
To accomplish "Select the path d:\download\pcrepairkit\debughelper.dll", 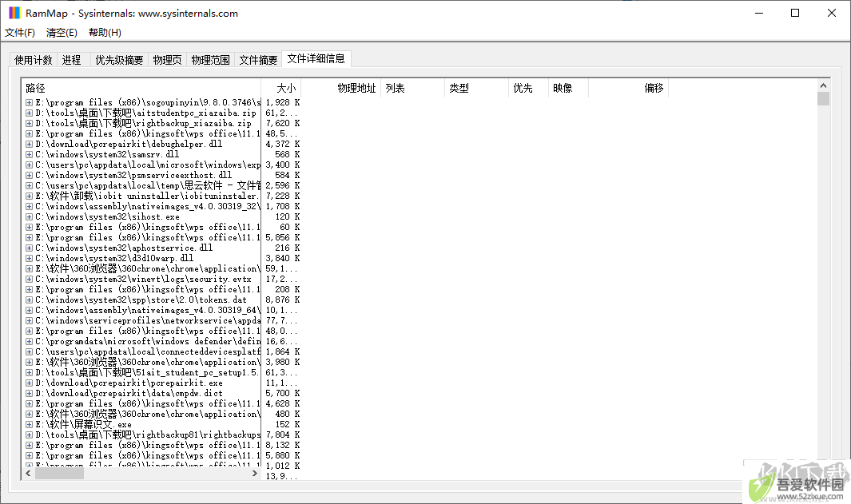I will [129, 145].
